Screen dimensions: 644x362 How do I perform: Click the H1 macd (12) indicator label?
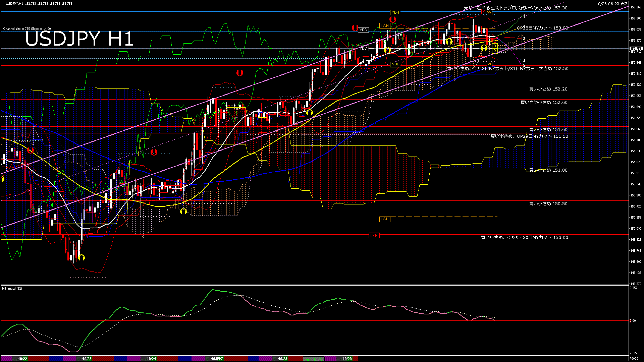12,289
